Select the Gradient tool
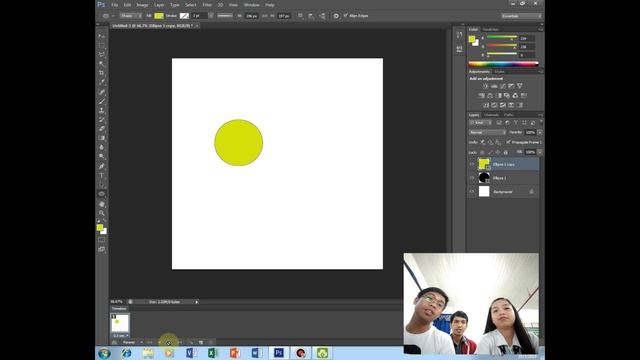This screenshot has height=360, width=640. pyautogui.click(x=102, y=138)
